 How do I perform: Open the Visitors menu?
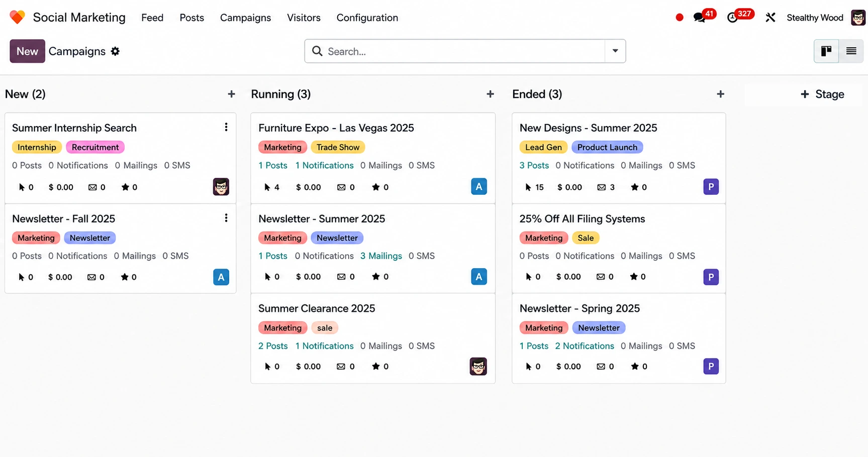click(x=304, y=18)
